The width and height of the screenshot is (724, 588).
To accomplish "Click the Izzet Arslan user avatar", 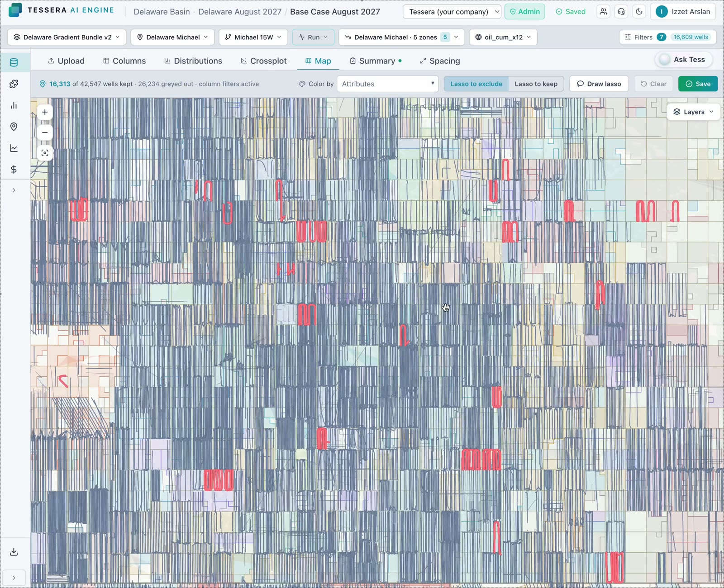I will coord(662,12).
